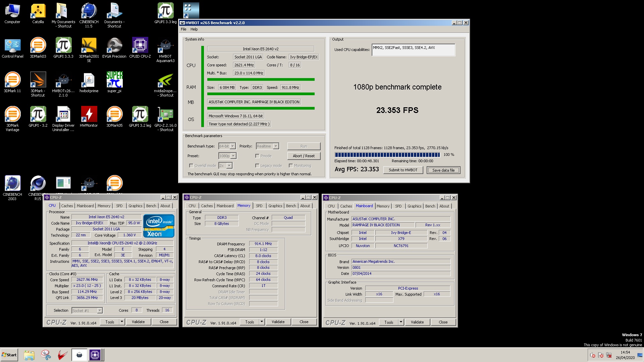Open the About tab in CPU-Z Memory window
This screenshot has width=644, height=362.
coord(305,206)
